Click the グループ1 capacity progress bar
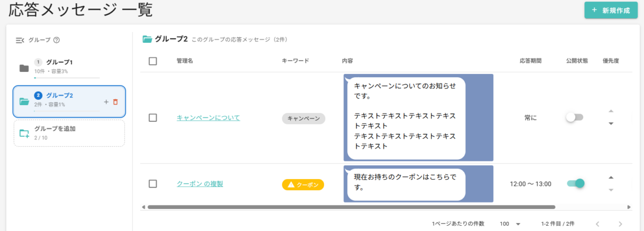This screenshot has height=231, width=644. click(x=67, y=78)
